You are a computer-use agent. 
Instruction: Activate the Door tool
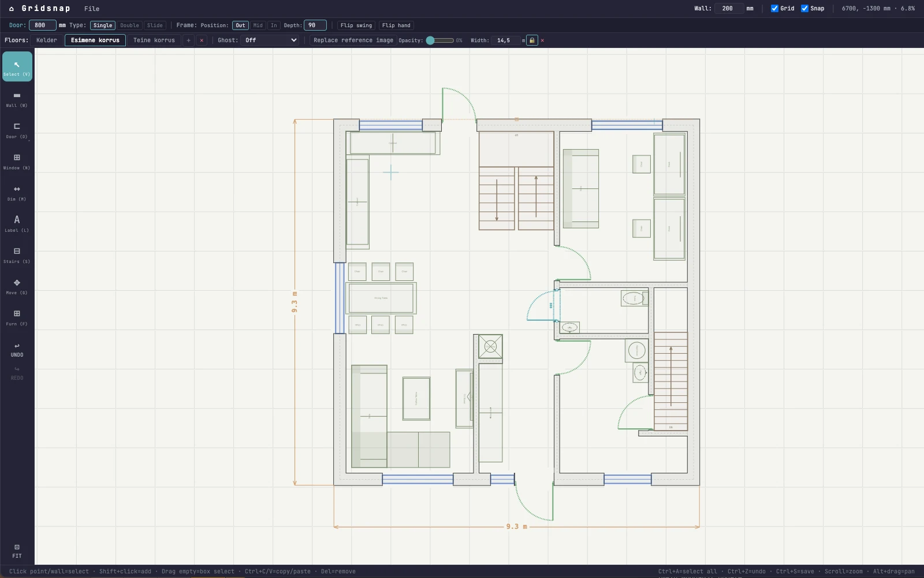tap(17, 131)
